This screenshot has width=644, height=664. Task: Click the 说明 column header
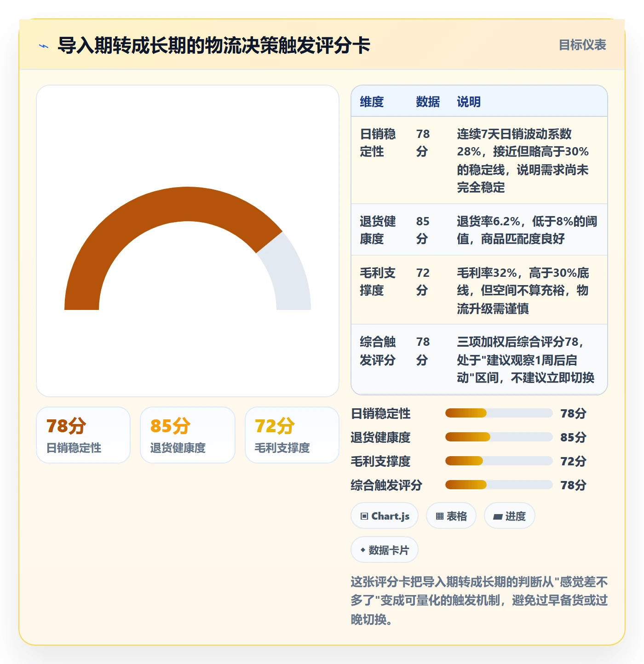click(469, 102)
